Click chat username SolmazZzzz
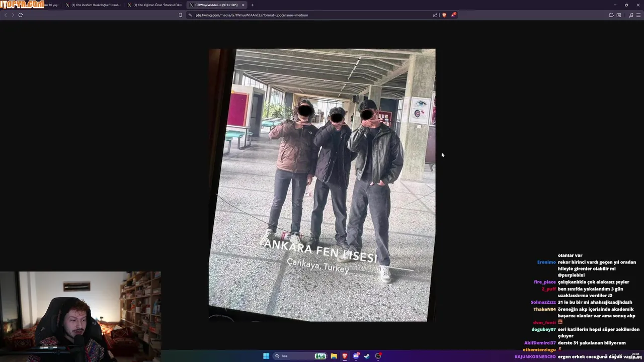 pyautogui.click(x=543, y=302)
